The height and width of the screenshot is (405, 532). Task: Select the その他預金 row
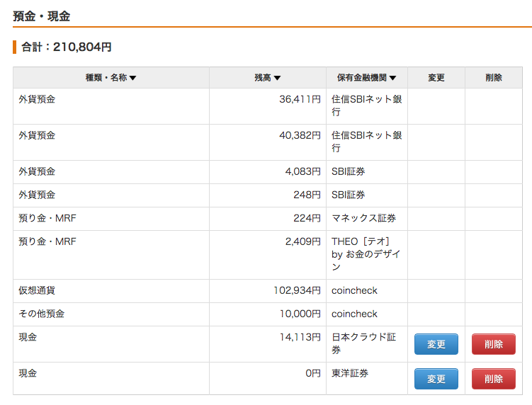pos(268,314)
